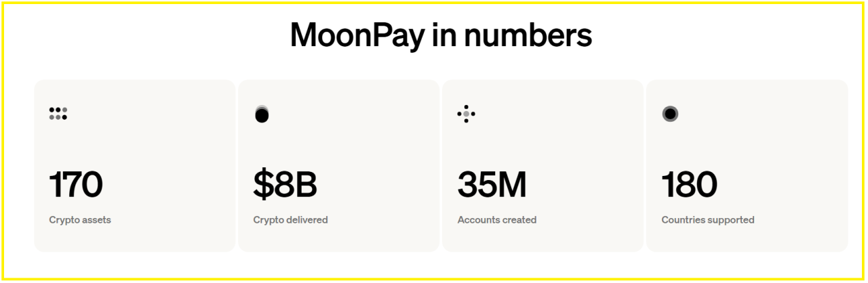Click the four-dot cross icon above 35M
This screenshot has width=868, height=283.
tap(466, 114)
